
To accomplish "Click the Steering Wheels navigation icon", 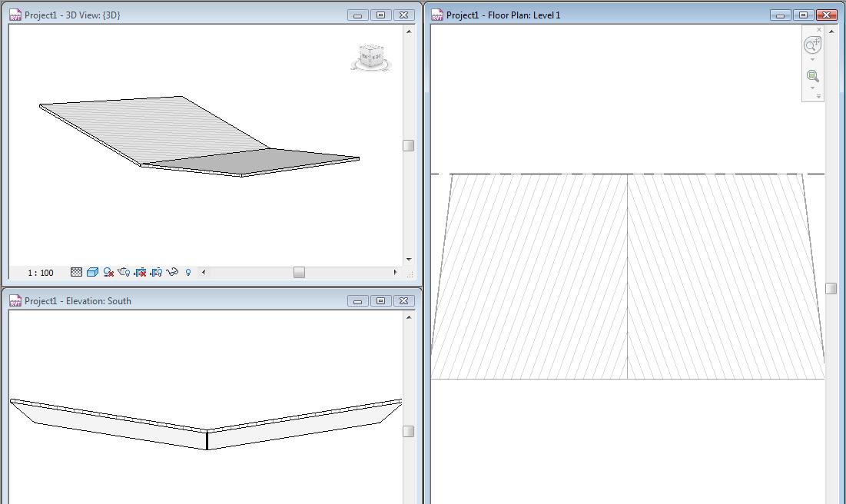I will pyautogui.click(x=812, y=45).
